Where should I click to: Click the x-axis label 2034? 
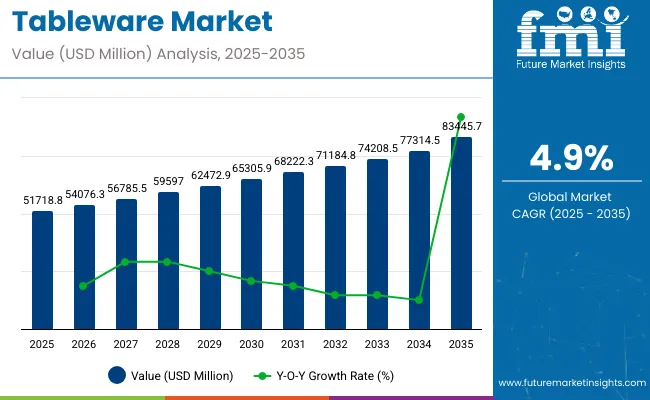(x=419, y=344)
